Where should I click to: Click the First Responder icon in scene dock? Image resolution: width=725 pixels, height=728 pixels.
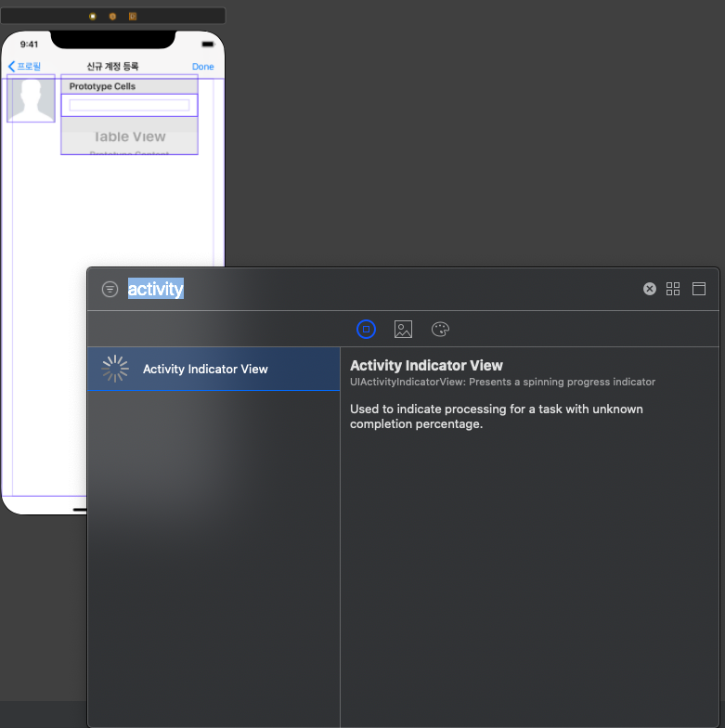tap(112, 17)
